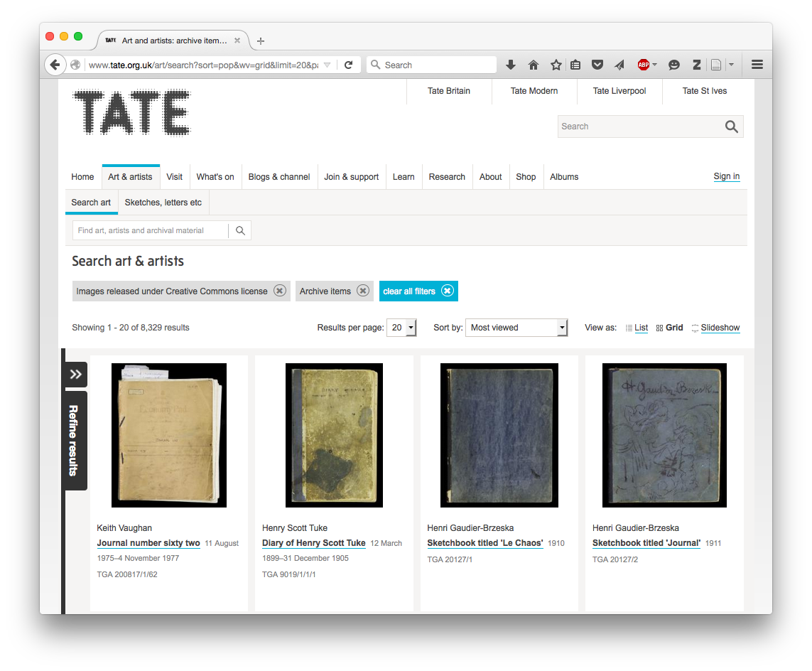Go to Blogs & channel
The height and width of the screenshot is (671, 812).
click(279, 177)
